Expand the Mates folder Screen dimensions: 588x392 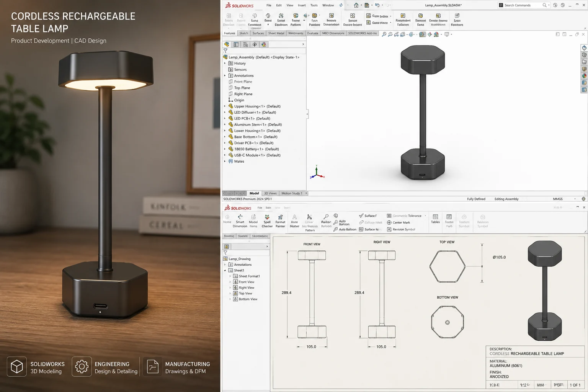225,161
